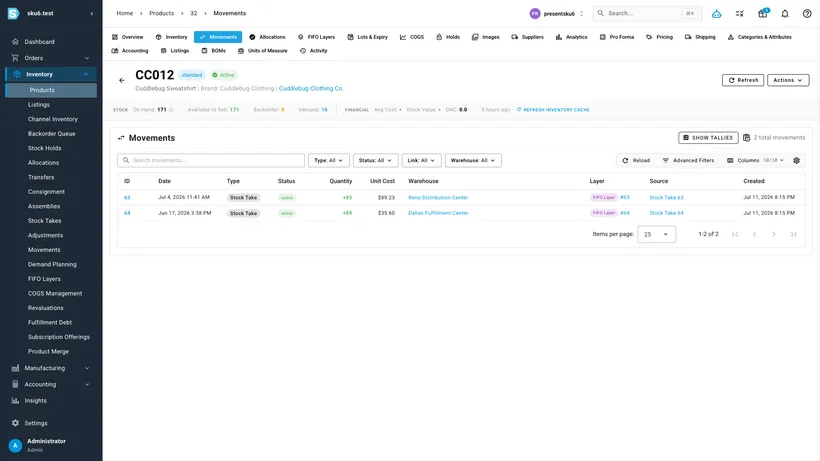This screenshot has width=820, height=461.
Task: Switch tenant with presentsku6 selector
Action: [x=556, y=14]
